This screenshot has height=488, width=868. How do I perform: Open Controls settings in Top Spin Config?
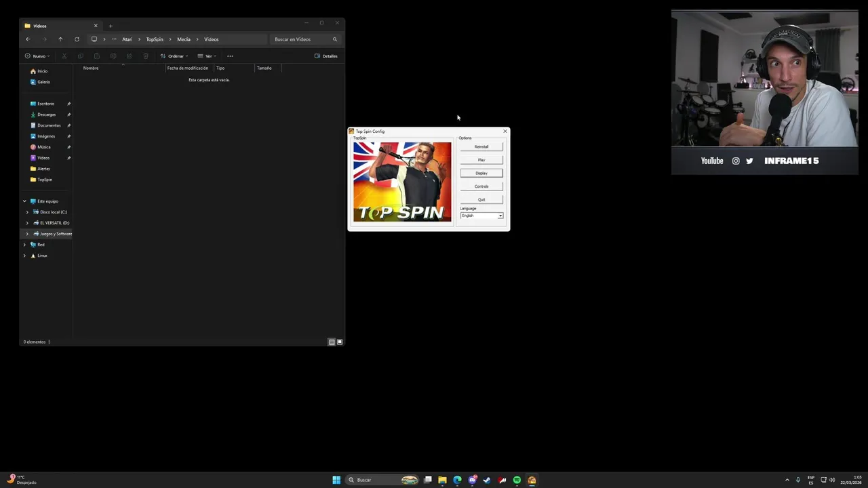481,186
